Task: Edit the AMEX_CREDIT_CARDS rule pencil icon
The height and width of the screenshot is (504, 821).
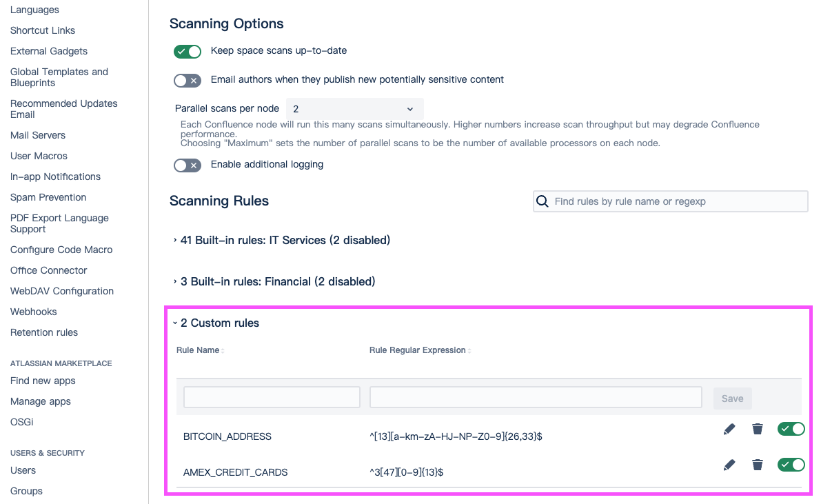Action: click(729, 465)
